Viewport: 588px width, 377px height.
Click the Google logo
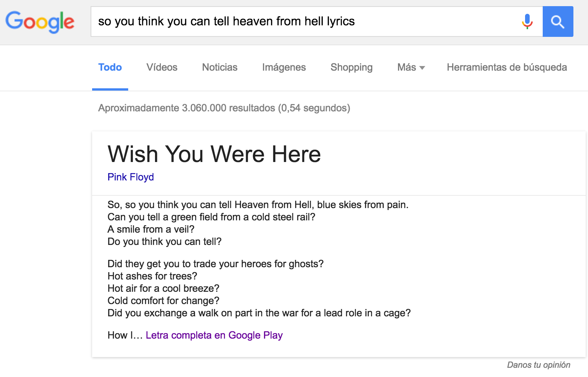(x=40, y=22)
